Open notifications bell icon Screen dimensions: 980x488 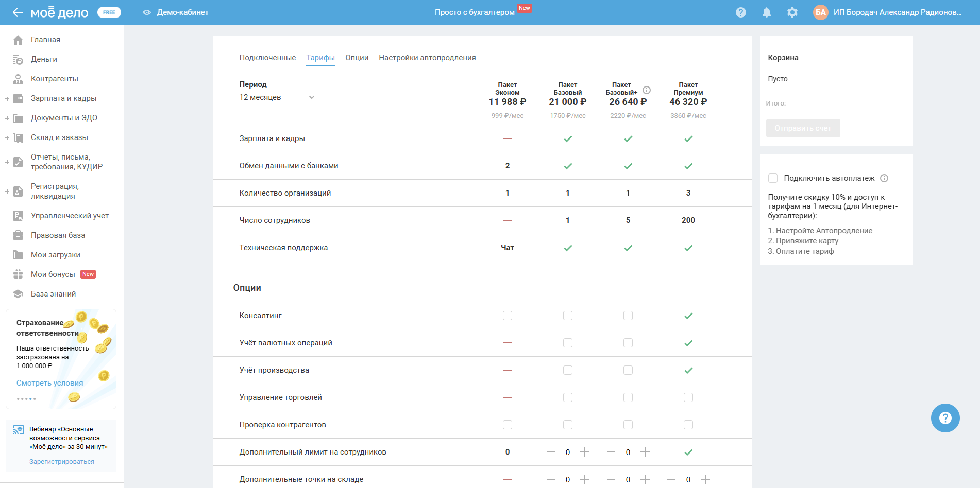pyautogui.click(x=766, y=12)
